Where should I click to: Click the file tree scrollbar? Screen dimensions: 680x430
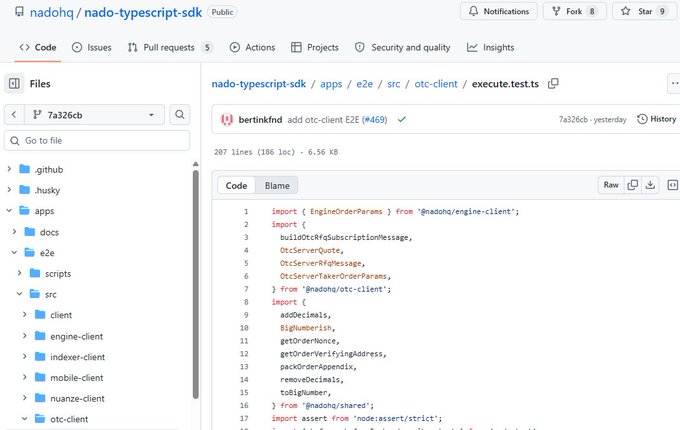(196, 284)
